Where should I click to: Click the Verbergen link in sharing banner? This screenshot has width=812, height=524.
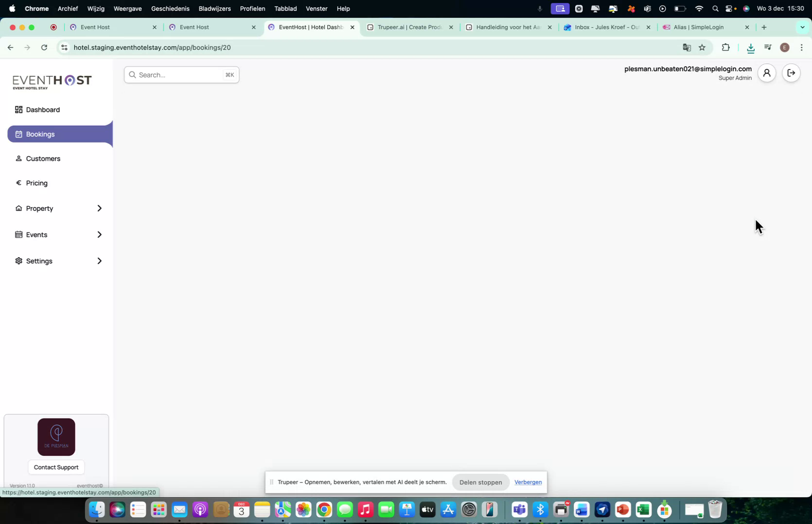tap(528, 482)
